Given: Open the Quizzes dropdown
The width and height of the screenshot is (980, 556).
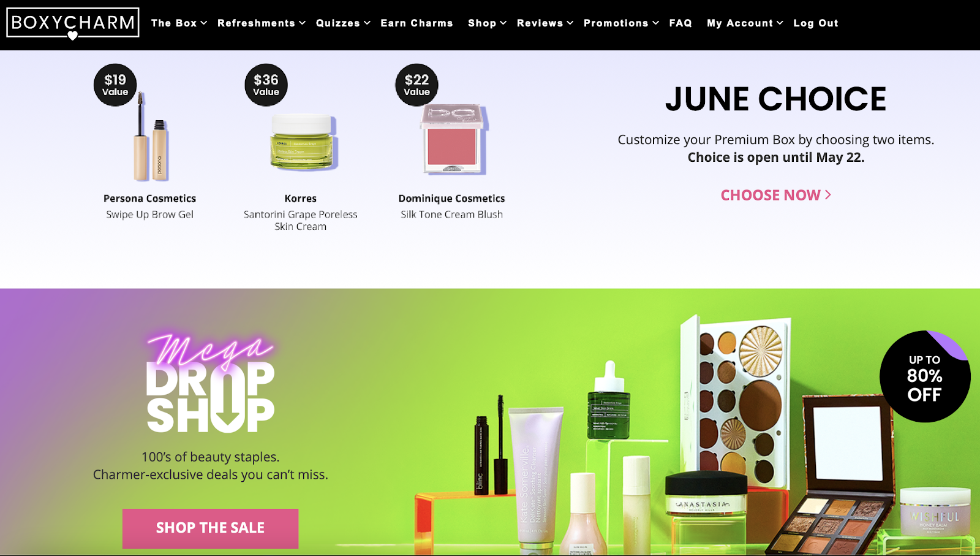Looking at the screenshot, I should [343, 23].
